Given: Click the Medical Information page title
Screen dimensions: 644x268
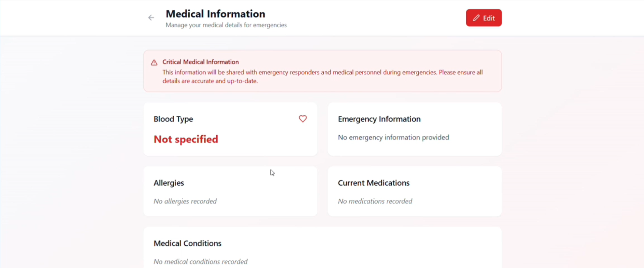Looking at the screenshot, I should [215, 14].
